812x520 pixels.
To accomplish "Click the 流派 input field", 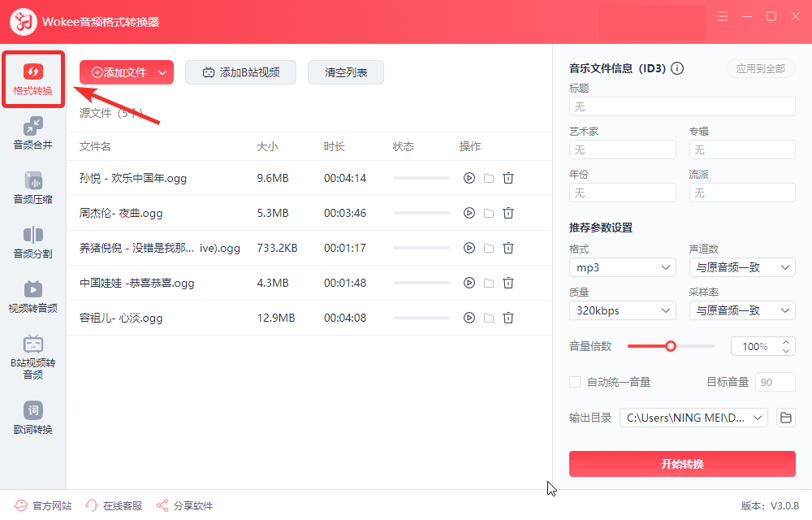I will click(742, 193).
